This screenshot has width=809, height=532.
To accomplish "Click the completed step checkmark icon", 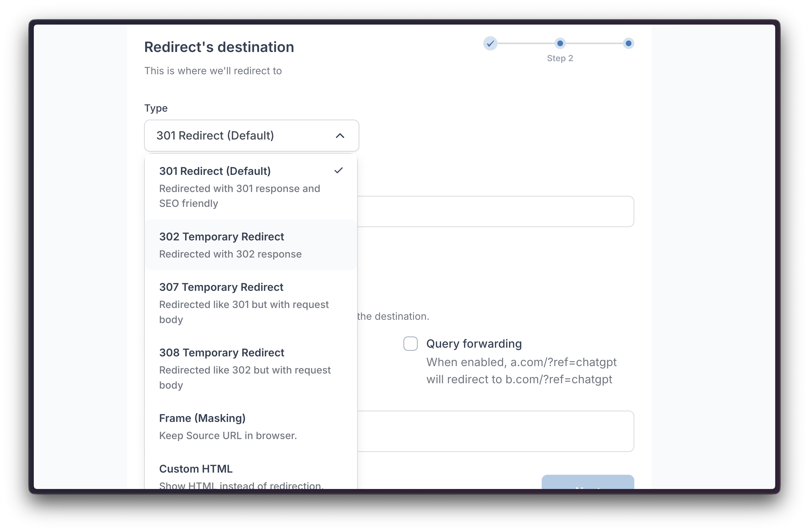I will click(x=490, y=43).
